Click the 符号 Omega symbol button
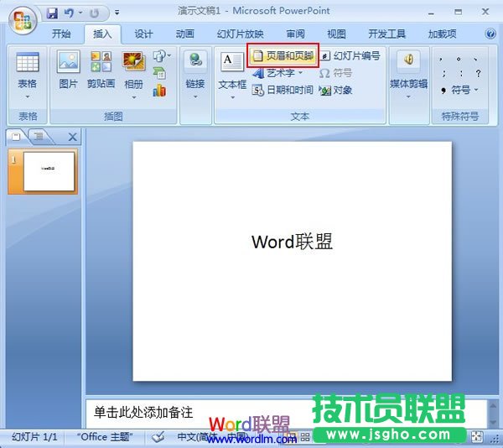The image size is (503, 448). (335, 73)
